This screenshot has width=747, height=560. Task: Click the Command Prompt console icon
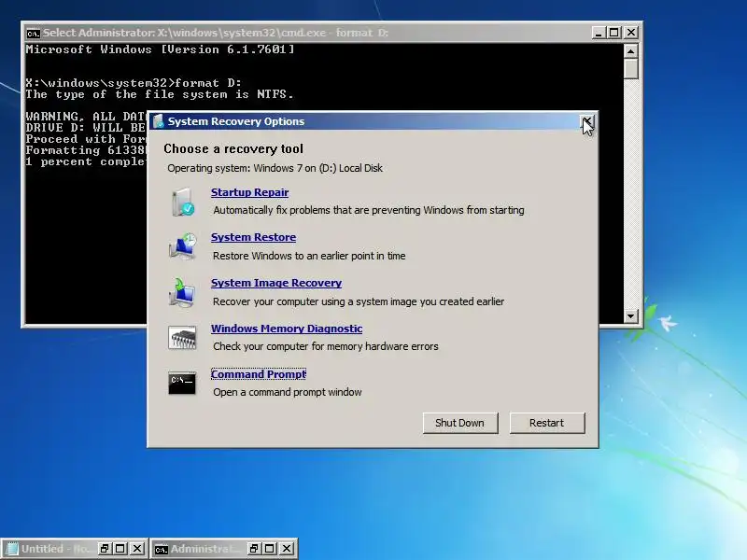coord(182,384)
